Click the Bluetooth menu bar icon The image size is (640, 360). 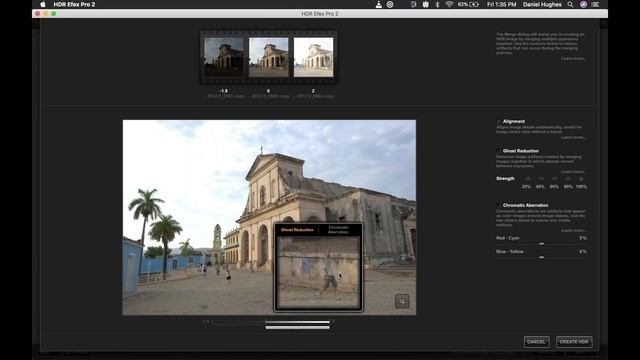click(x=437, y=4)
